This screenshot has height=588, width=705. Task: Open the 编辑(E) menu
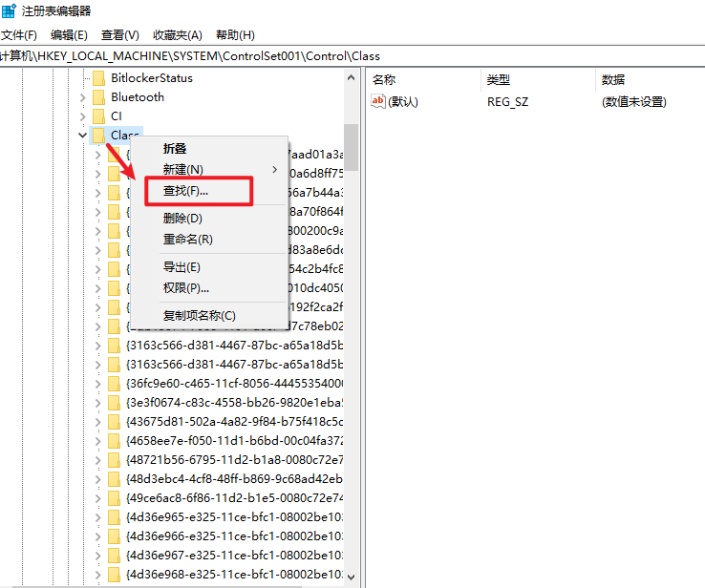(x=69, y=35)
